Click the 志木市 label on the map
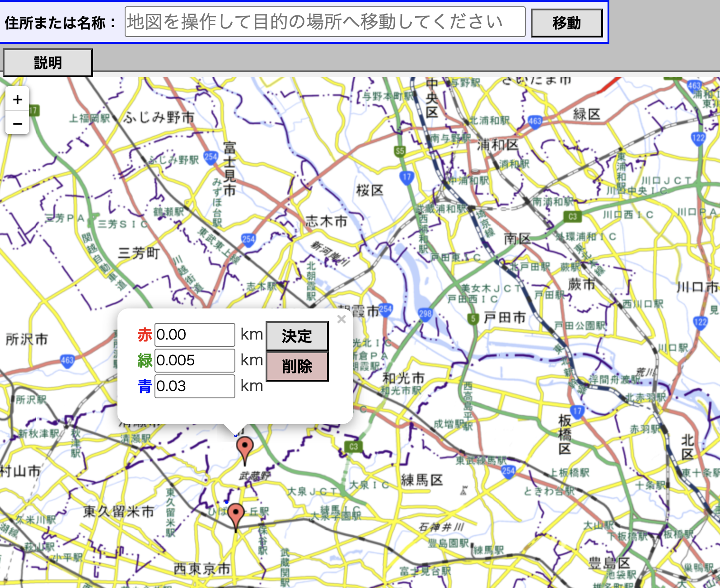720x588 pixels. tap(326, 221)
